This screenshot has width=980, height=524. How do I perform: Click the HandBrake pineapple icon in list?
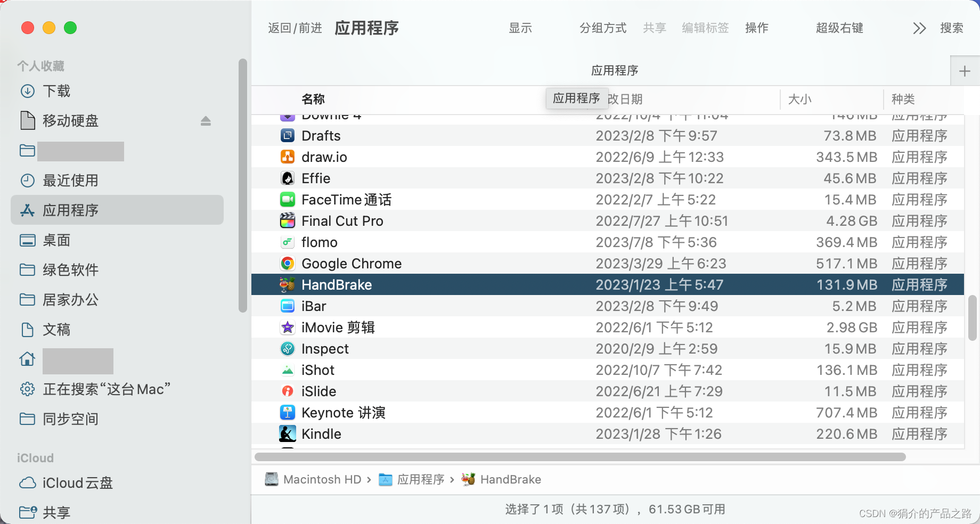tap(288, 285)
